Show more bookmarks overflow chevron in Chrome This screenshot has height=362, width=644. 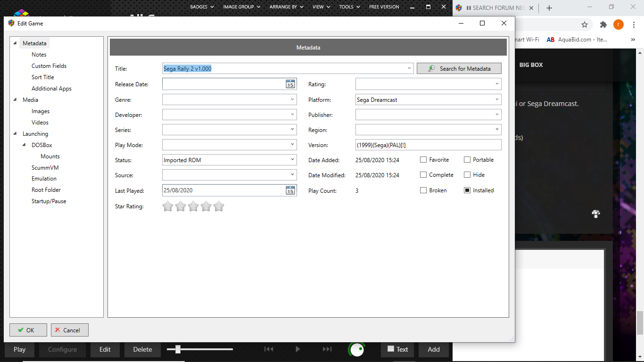pos(633,40)
